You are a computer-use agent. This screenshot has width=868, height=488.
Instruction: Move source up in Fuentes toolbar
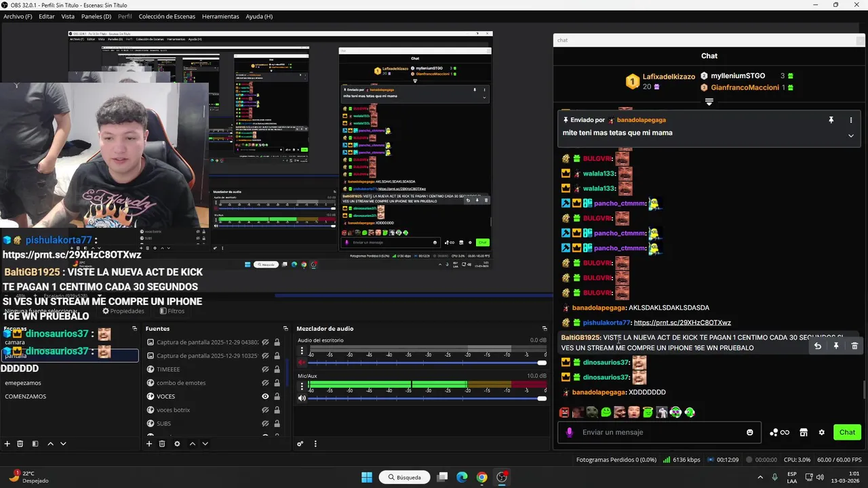pos(193,444)
